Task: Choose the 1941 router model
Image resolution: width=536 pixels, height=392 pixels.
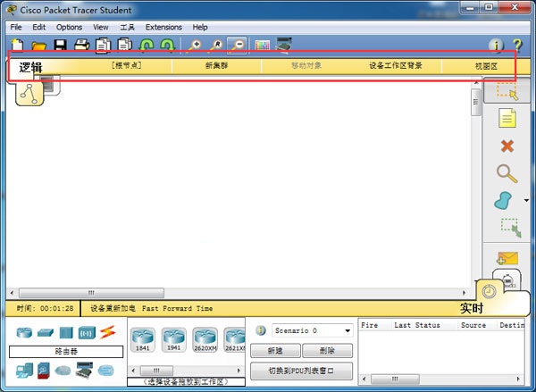Action: tap(173, 339)
